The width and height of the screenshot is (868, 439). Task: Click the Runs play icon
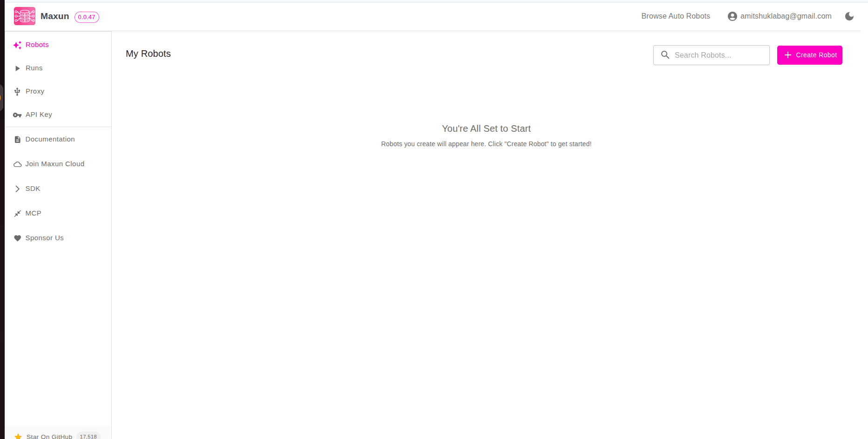coord(17,68)
